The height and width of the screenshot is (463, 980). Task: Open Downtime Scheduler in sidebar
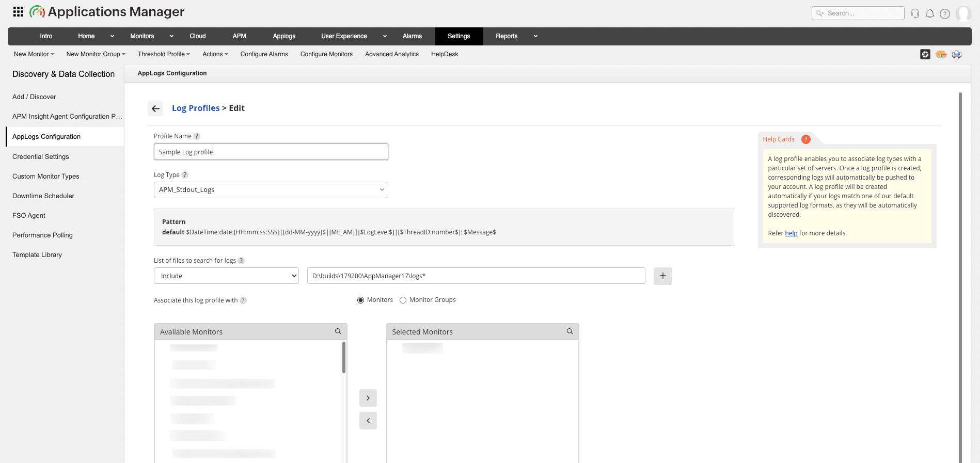point(43,196)
